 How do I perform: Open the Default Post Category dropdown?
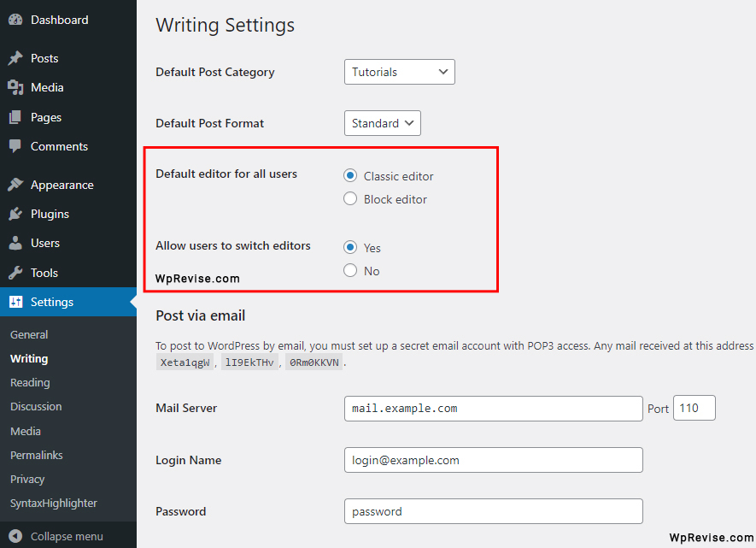tap(399, 72)
